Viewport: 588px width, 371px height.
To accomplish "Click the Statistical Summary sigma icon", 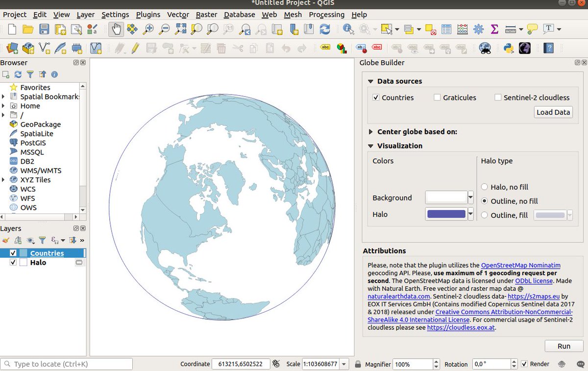I will click(494, 29).
